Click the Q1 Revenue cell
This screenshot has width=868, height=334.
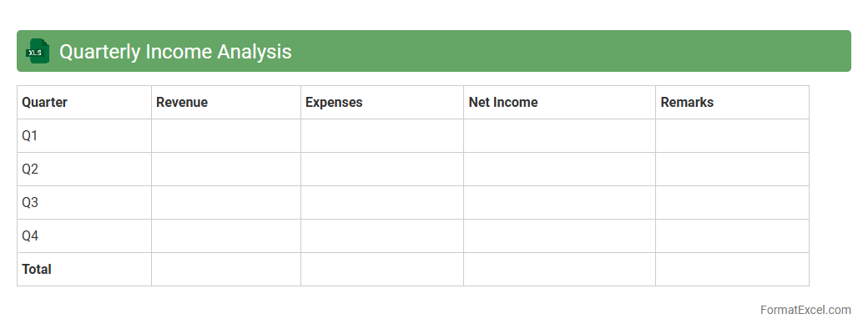tap(226, 136)
